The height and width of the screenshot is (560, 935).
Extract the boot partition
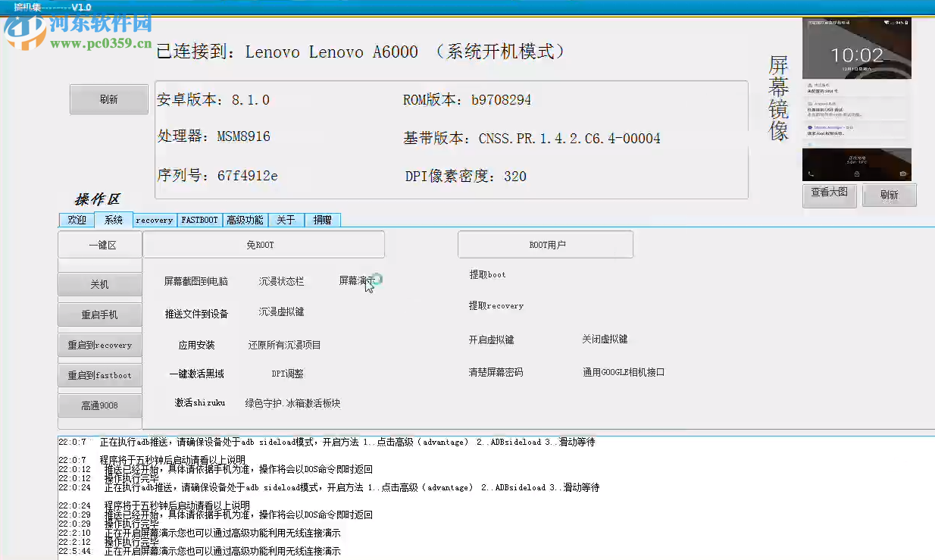pyautogui.click(x=486, y=275)
